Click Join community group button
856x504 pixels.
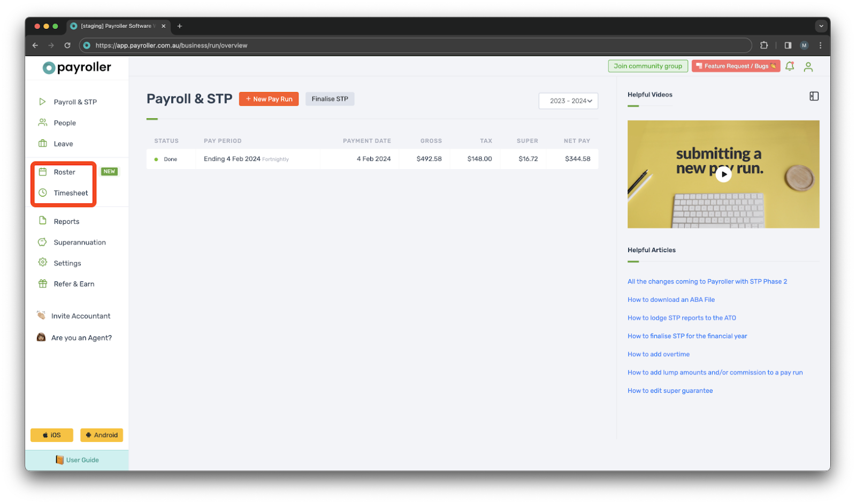647,66
